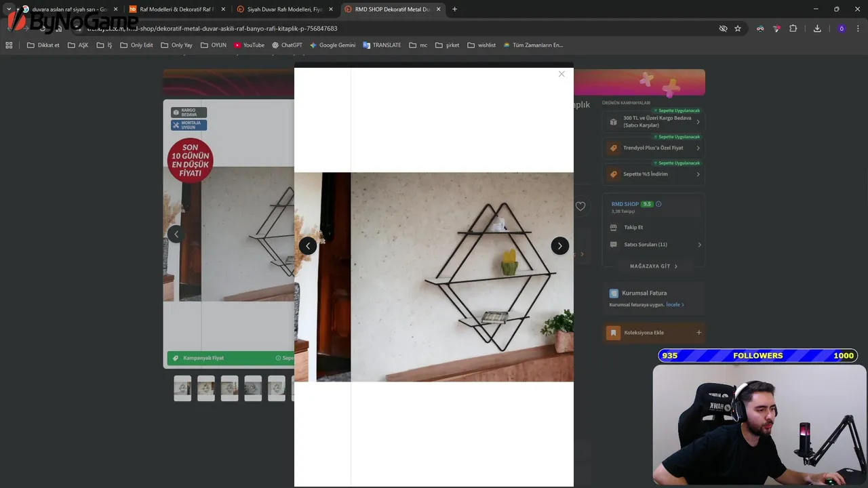Screen dimensions: 868x488
Task: Click the 'İncele' link under Kurumsal Fatura
Action: click(674, 305)
